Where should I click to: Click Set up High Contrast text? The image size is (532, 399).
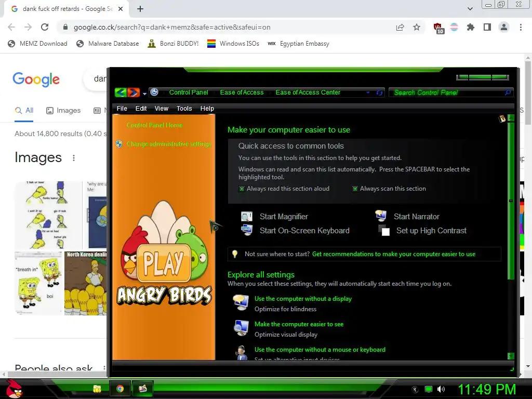pos(431,231)
